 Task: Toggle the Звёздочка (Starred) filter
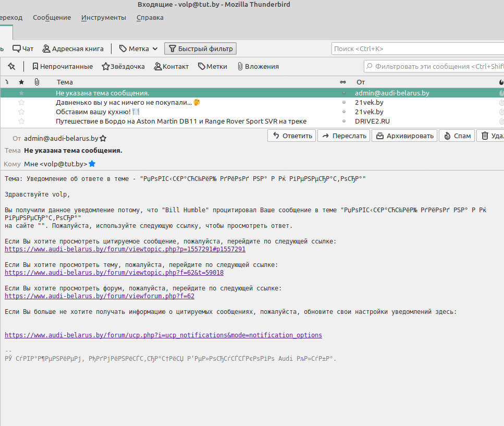[123, 66]
